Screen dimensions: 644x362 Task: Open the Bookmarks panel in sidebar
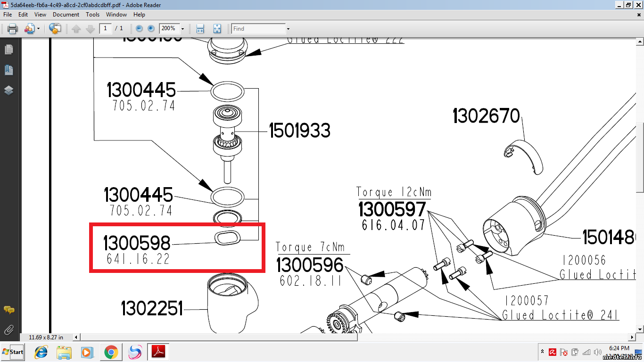pyautogui.click(x=8, y=70)
